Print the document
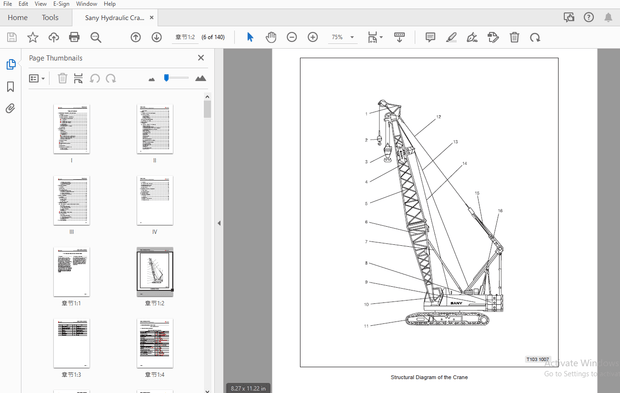This screenshot has height=393, width=620. coord(74,37)
